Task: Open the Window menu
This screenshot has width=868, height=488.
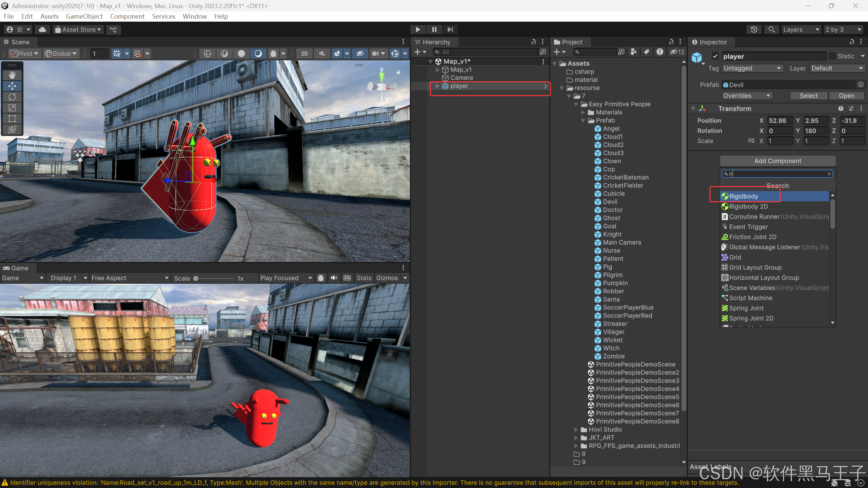Action: [x=194, y=16]
